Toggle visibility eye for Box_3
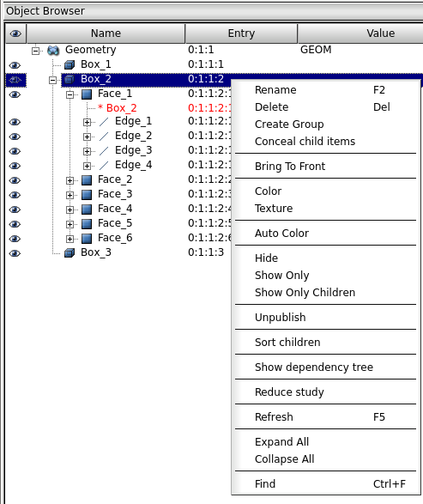The image size is (423, 504). [x=15, y=253]
